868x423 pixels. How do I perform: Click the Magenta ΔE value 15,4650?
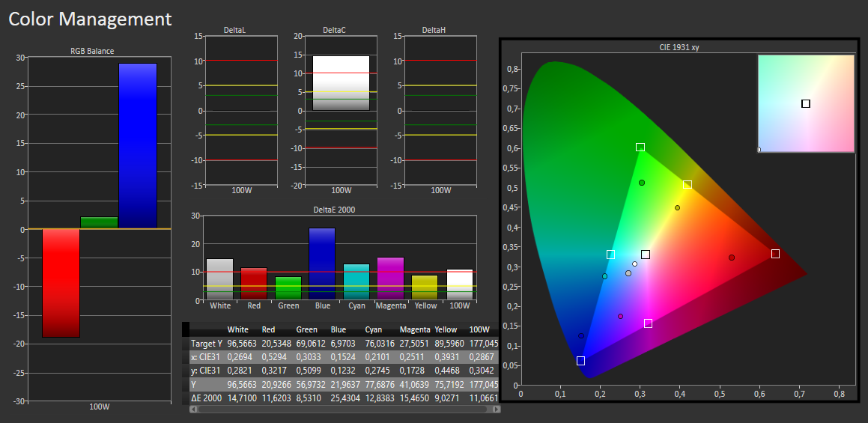(415, 398)
